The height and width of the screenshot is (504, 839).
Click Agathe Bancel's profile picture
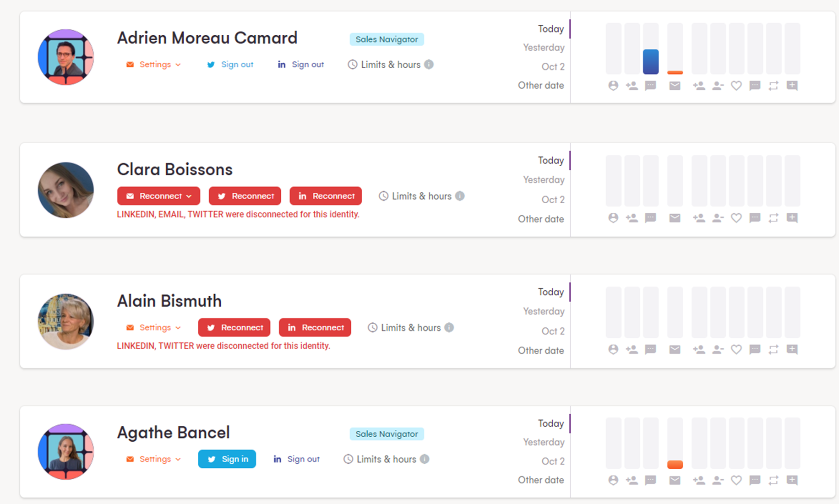[x=66, y=451]
